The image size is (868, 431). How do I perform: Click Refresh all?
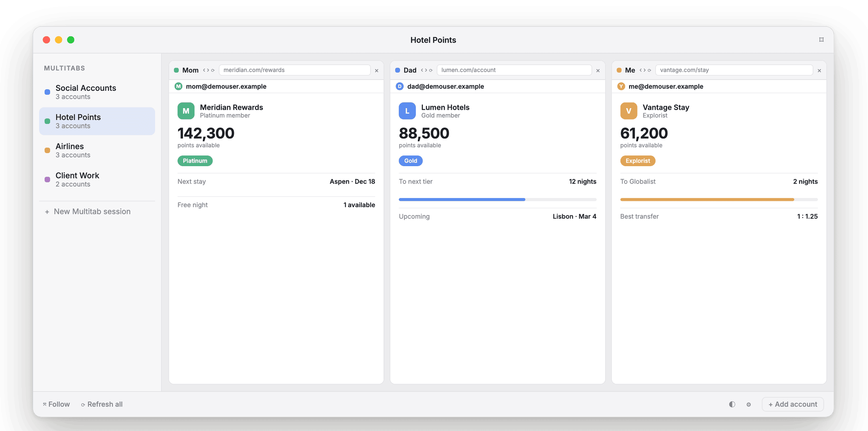102,404
